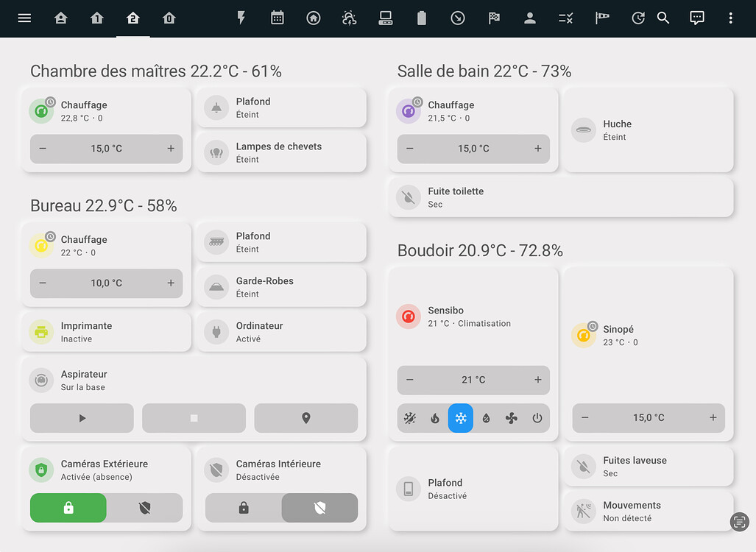Open the first home view tab

[61, 18]
